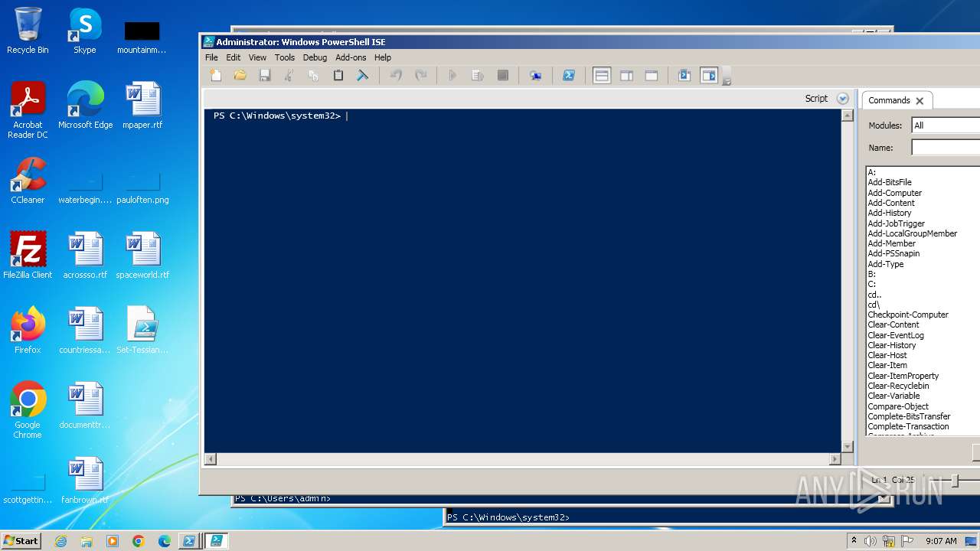Select Add-Type in the commands list

point(885,264)
